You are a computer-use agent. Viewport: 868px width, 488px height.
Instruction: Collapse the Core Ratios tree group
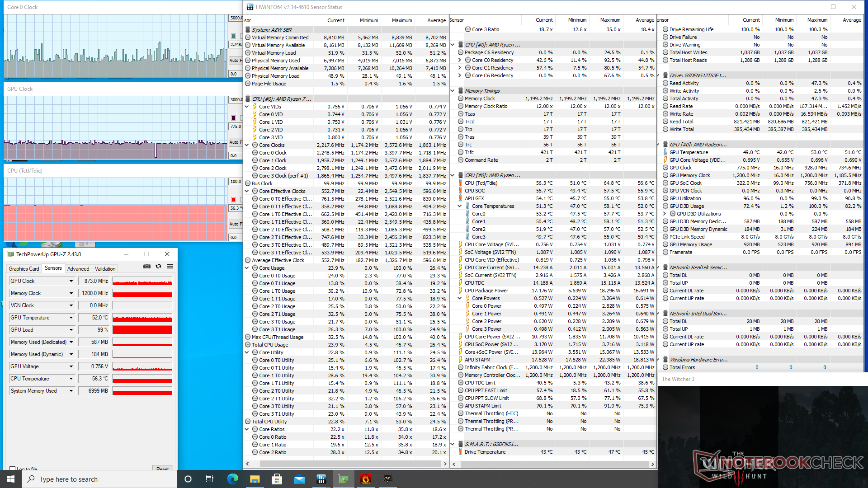[247, 429]
